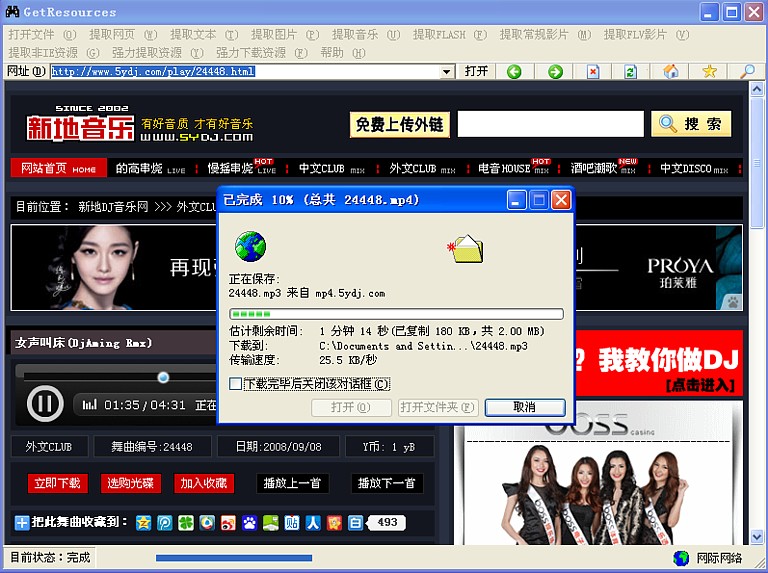Click the green clover share icon
The width and height of the screenshot is (768, 573).
[186, 523]
